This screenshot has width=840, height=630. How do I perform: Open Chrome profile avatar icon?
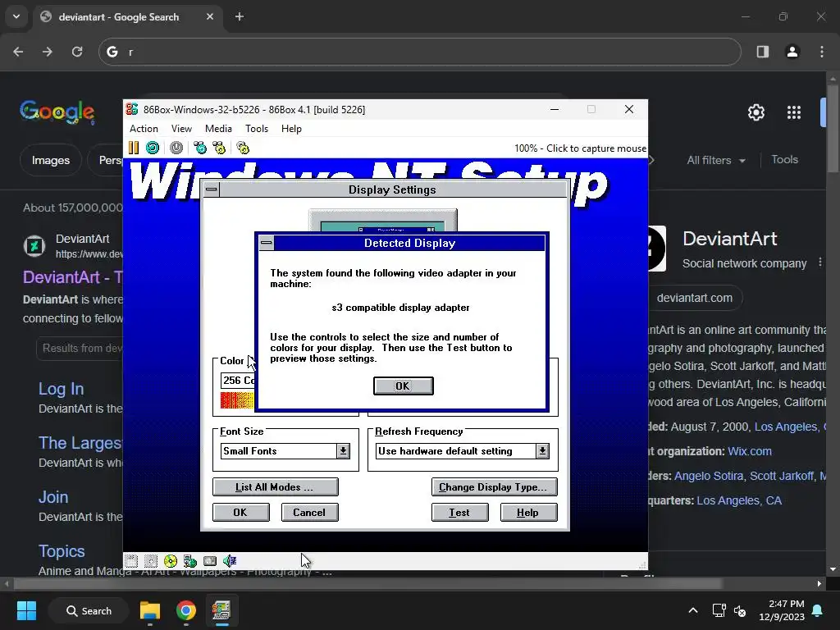pyautogui.click(x=792, y=52)
